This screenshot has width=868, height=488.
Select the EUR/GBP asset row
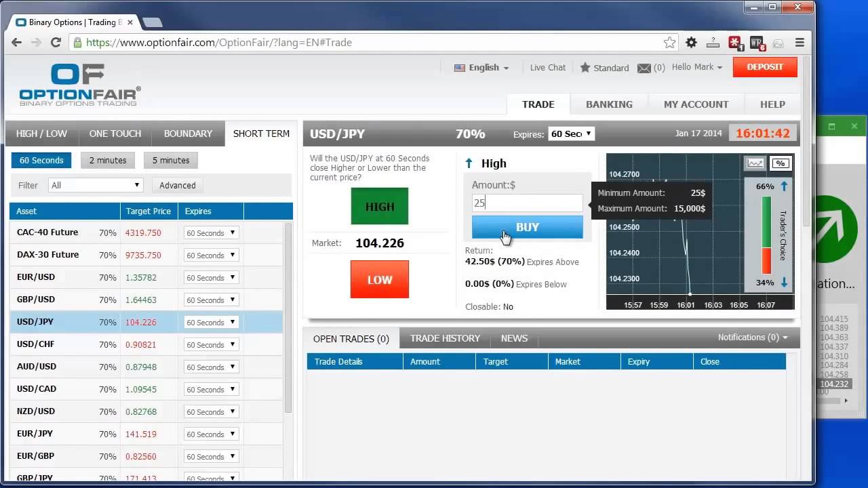coord(146,456)
